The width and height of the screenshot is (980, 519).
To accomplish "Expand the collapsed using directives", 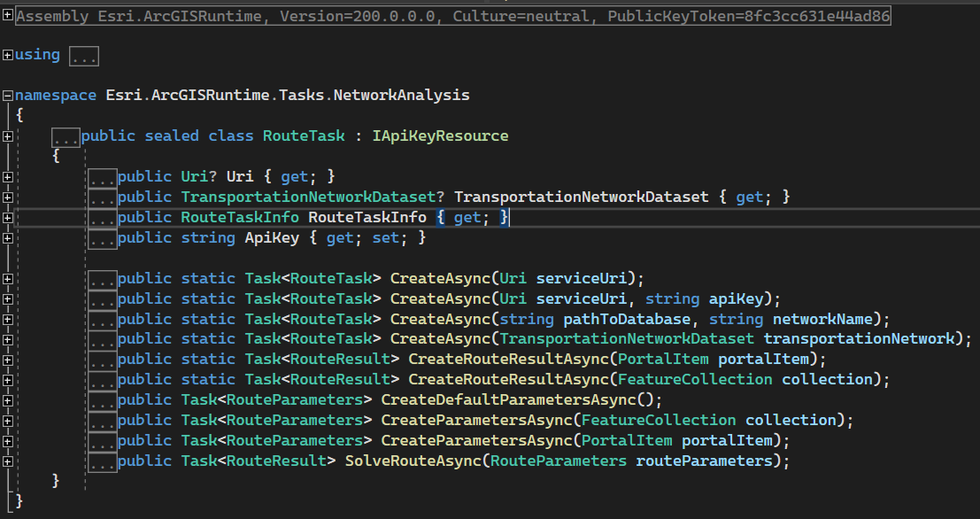I will click(x=7, y=55).
